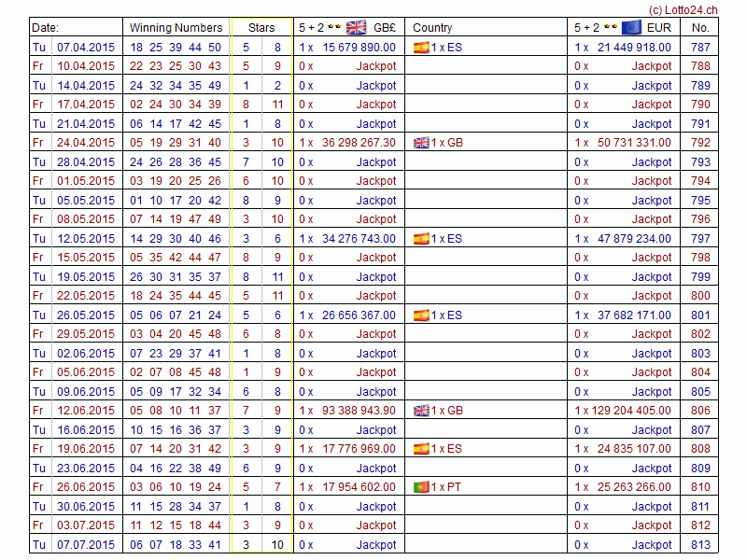The image size is (747, 560).
Task: Click the Spain flag in the 19.06.2015 row
Action: coord(421,449)
